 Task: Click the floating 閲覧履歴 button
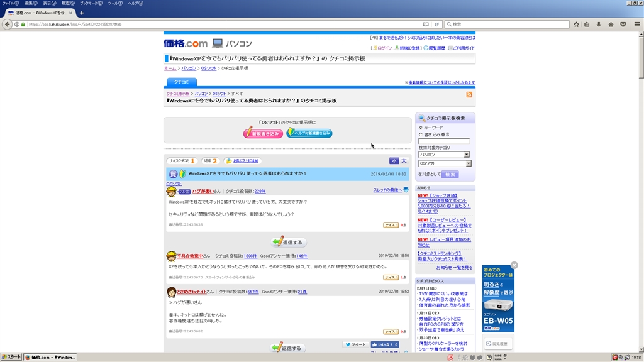click(497, 344)
